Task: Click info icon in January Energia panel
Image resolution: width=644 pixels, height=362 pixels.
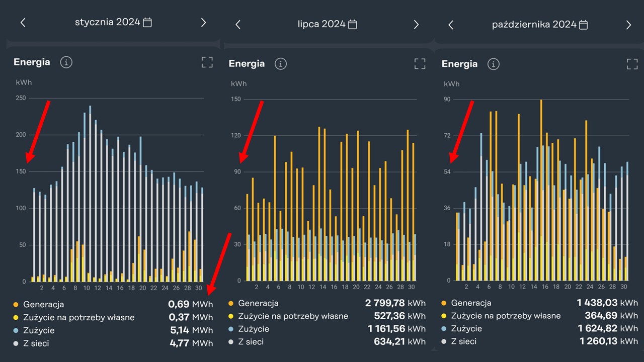Action: point(66,62)
